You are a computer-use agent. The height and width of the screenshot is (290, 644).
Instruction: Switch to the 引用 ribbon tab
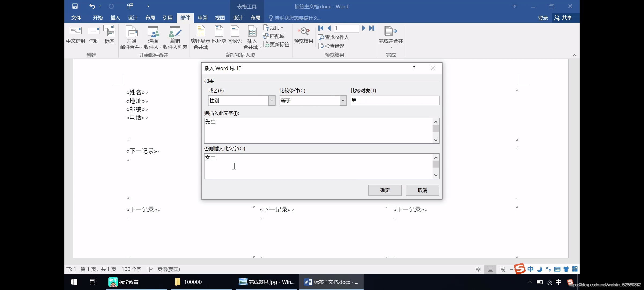pyautogui.click(x=167, y=18)
